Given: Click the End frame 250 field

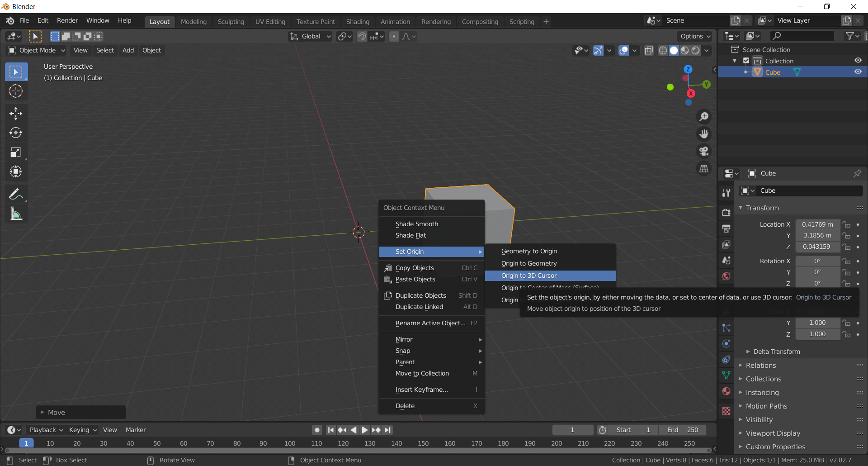Looking at the screenshot, I should click(x=683, y=430).
